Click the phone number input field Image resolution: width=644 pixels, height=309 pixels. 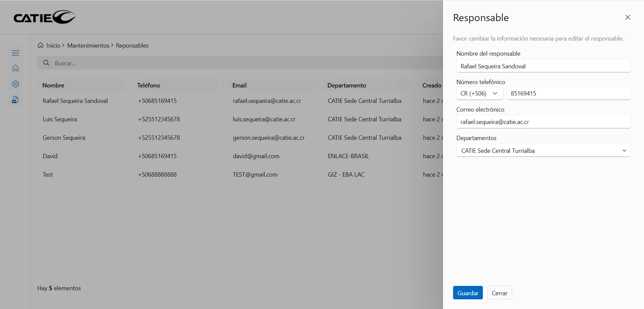click(x=568, y=94)
